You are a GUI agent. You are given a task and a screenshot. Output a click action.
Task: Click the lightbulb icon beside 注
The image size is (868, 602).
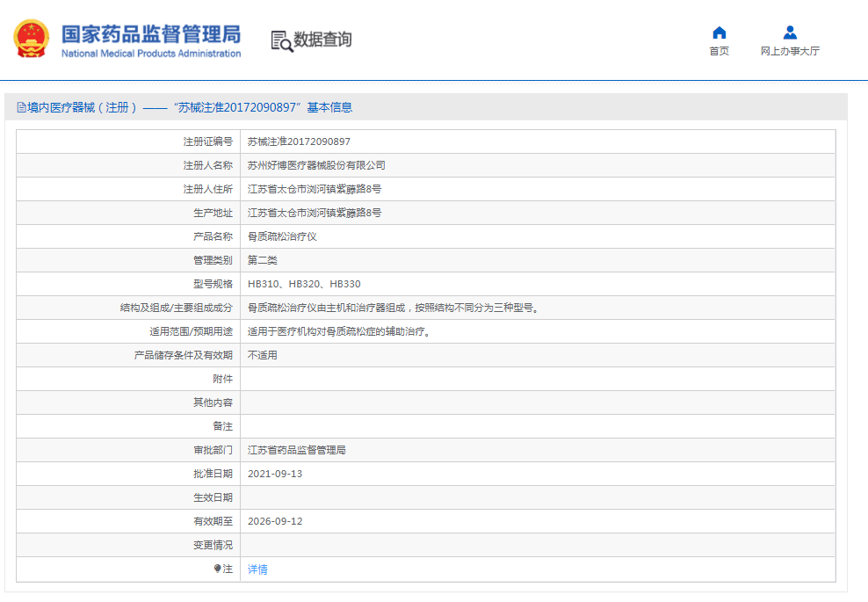click(217, 569)
